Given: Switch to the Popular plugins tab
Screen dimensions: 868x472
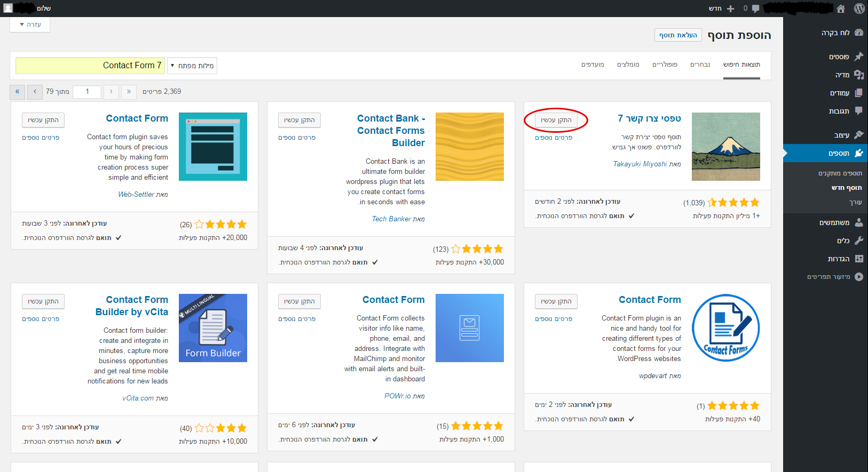Looking at the screenshot, I should click(x=665, y=65).
